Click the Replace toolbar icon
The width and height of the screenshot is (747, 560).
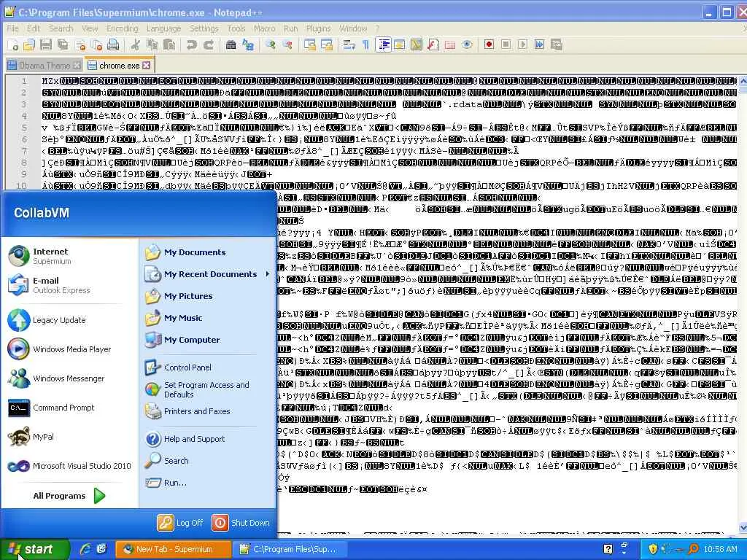tap(248, 44)
